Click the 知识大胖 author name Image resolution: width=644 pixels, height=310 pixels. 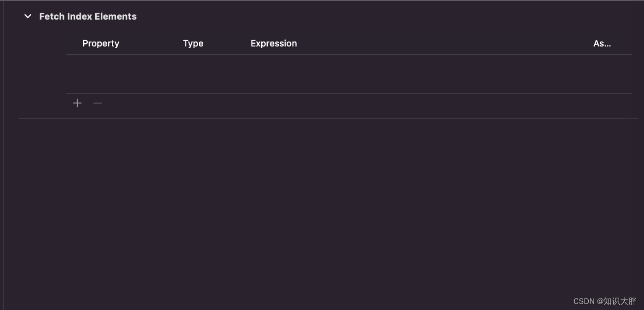[620, 301]
